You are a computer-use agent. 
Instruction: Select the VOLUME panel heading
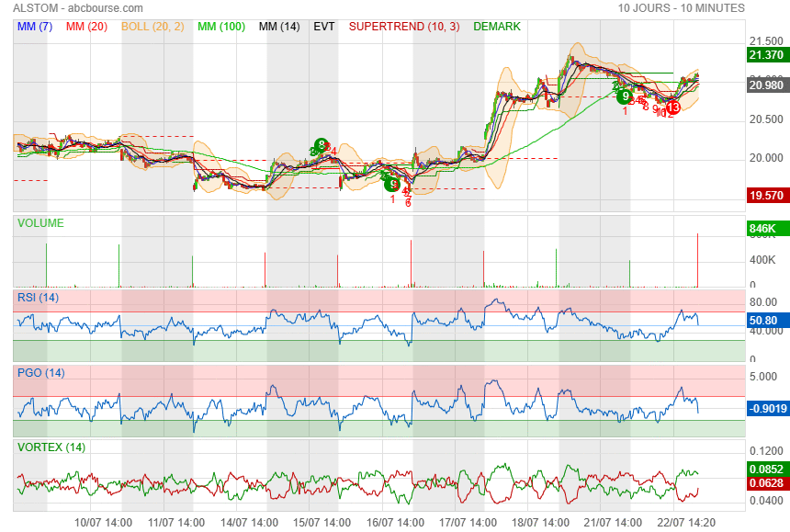(x=40, y=222)
